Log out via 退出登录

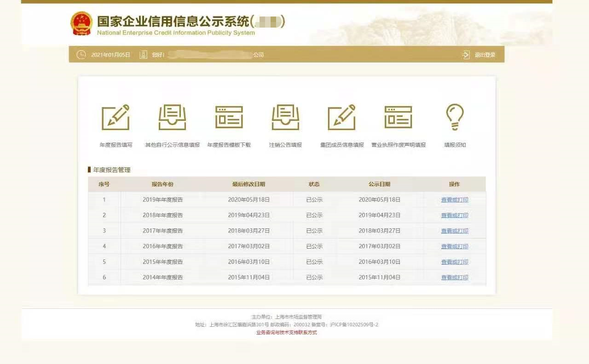tap(485, 55)
